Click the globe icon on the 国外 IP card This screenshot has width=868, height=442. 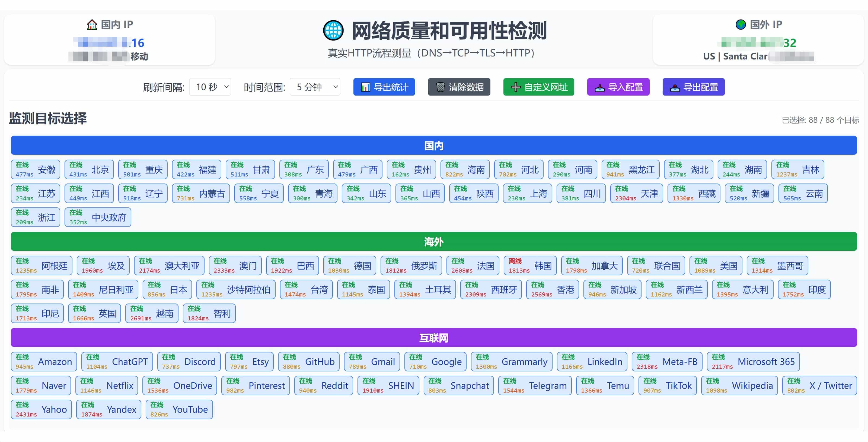(741, 24)
